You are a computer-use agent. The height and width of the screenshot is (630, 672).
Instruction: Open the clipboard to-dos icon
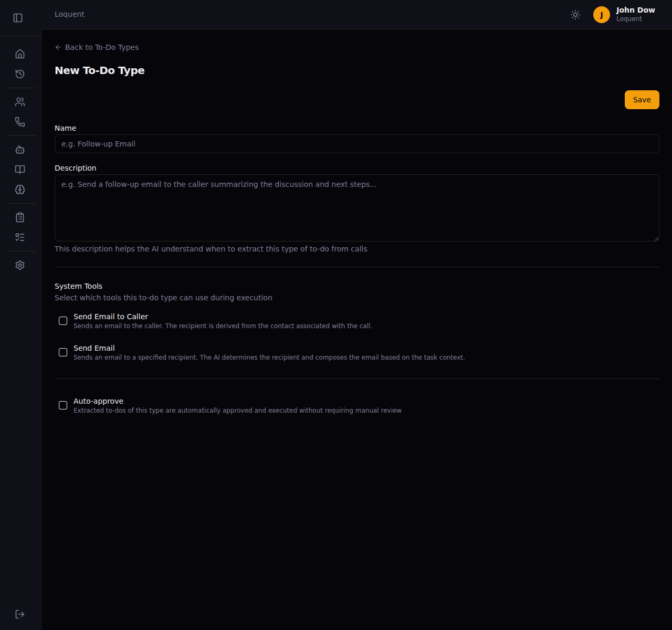[x=20, y=217]
